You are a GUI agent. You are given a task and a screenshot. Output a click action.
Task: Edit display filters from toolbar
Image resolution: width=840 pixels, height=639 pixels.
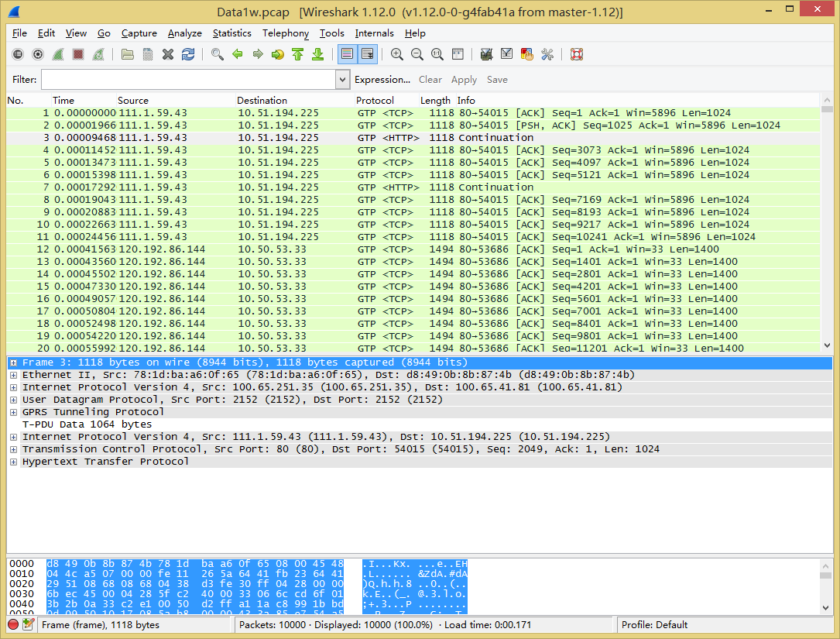pos(506,54)
